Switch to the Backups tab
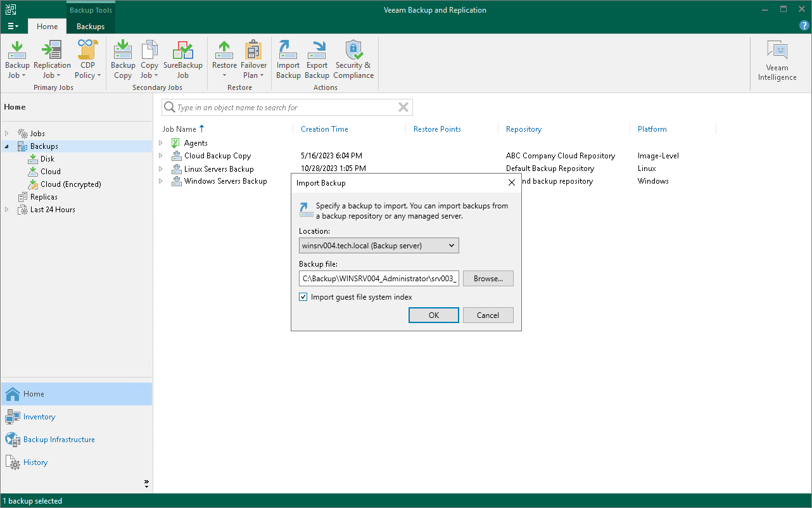The image size is (812, 508). (x=90, y=26)
